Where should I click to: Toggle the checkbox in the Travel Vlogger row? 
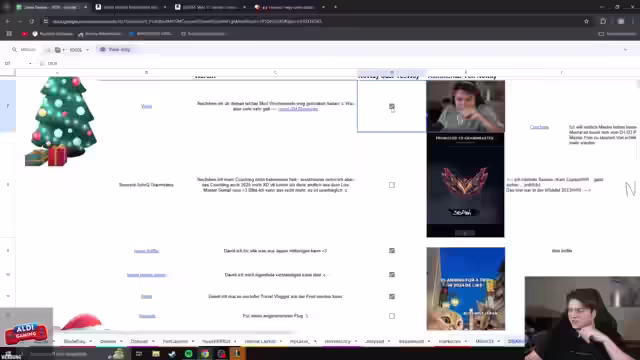(x=392, y=296)
